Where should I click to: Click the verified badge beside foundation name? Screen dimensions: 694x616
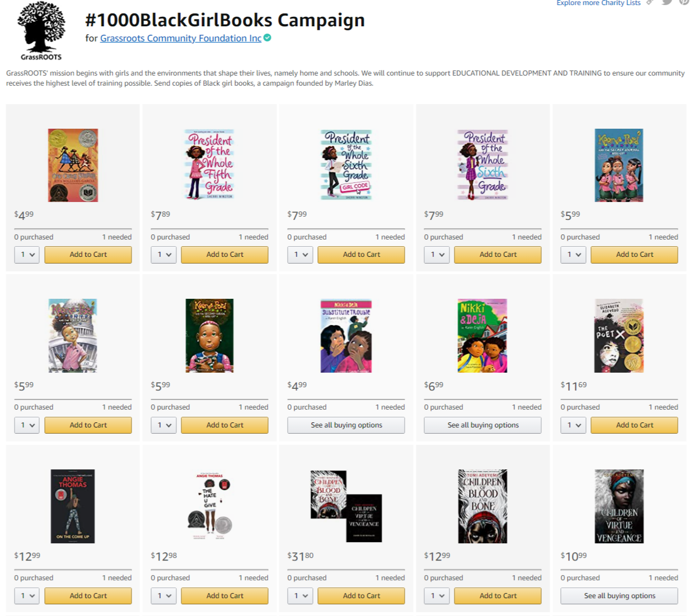point(268,37)
